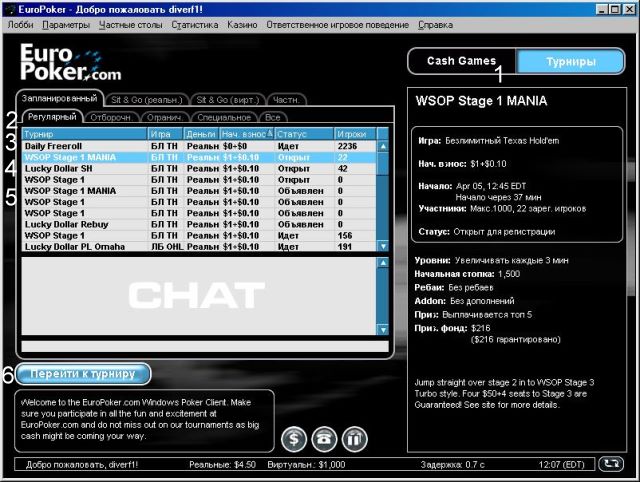The image size is (640, 482).
Task: Open the Параметры menu
Action: click(66, 25)
